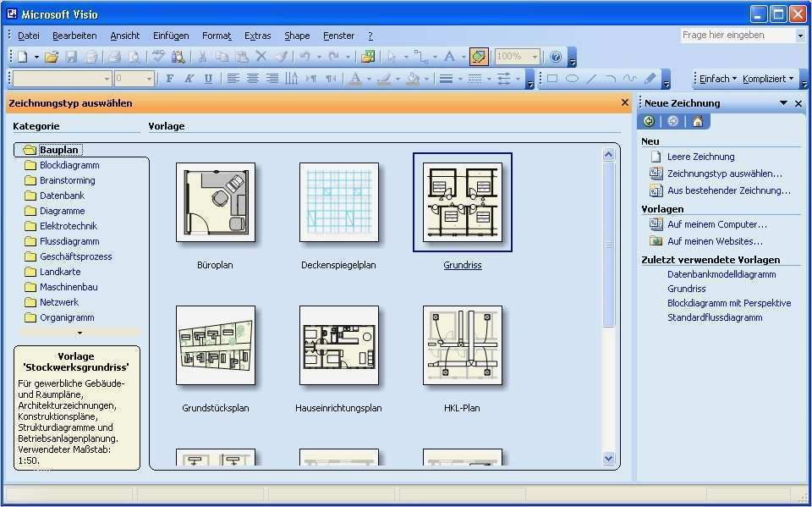Expand more categories arrow below Organigramm
812x507 pixels.
pyautogui.click(x=80, y=333)
